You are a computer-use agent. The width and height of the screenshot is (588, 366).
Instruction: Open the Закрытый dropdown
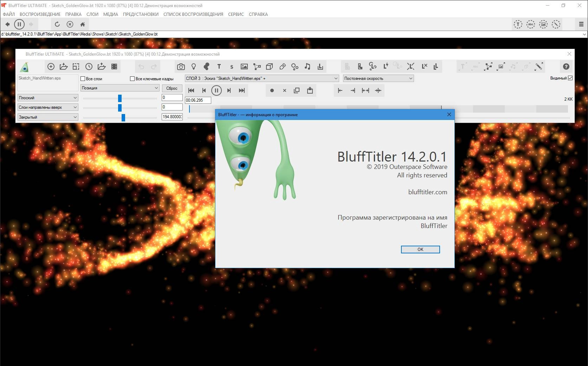(48, 117)
